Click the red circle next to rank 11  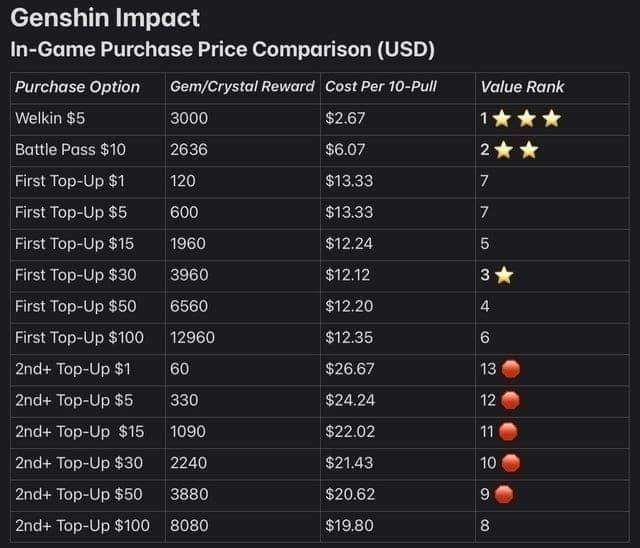(x=508, y=431)
